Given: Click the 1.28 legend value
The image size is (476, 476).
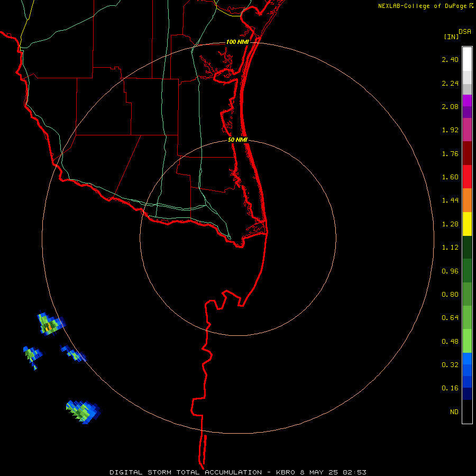Looking at the screenshot, I should 450,224.
